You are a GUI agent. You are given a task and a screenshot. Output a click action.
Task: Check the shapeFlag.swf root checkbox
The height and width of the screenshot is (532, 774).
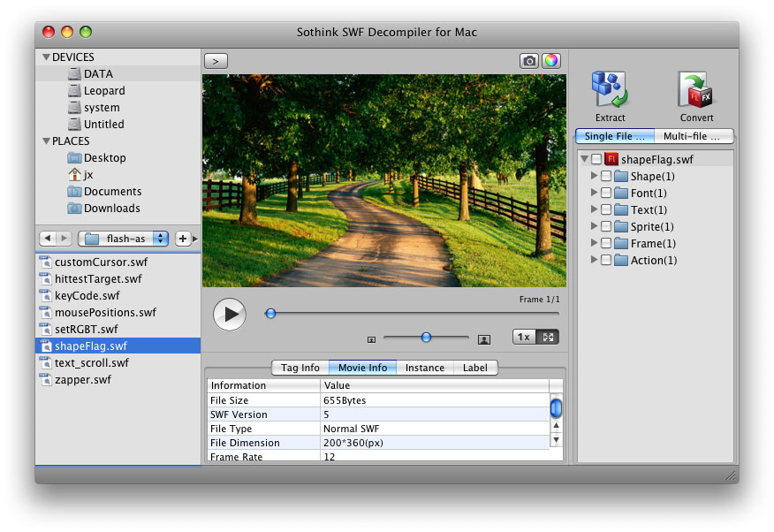pos(596,159)
